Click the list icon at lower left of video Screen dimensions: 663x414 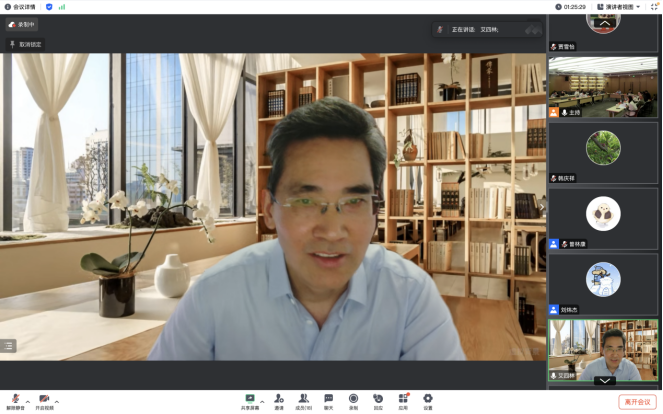click(x=8, y=346)
